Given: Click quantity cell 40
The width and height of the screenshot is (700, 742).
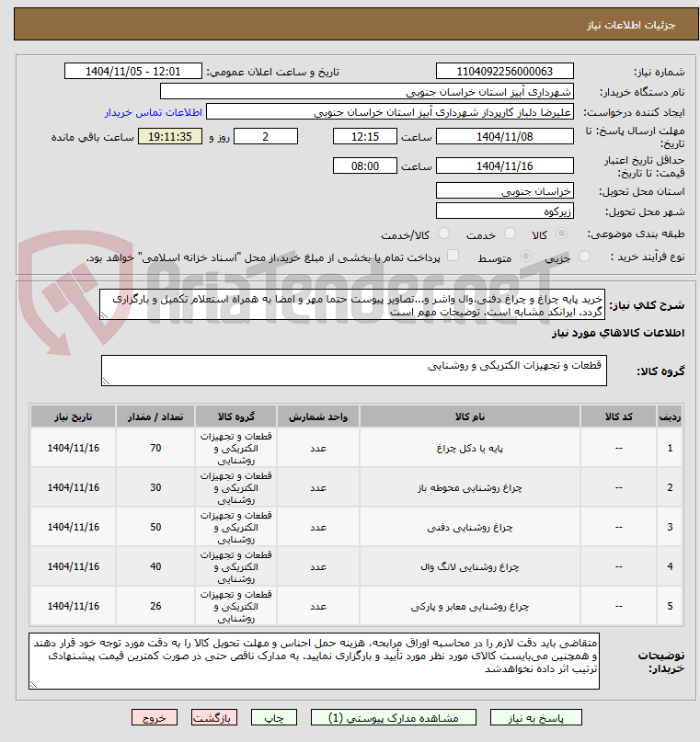Looking at the screenshot, I should (x=155, y=567).
